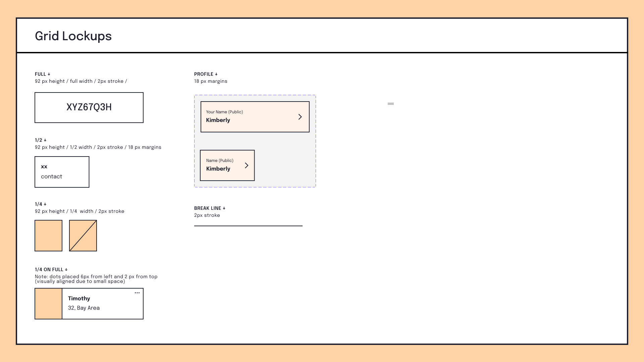644x362 pixels.
Task: Click the 1/4 ON FULL heading
Action: click(x=51, y=269)
